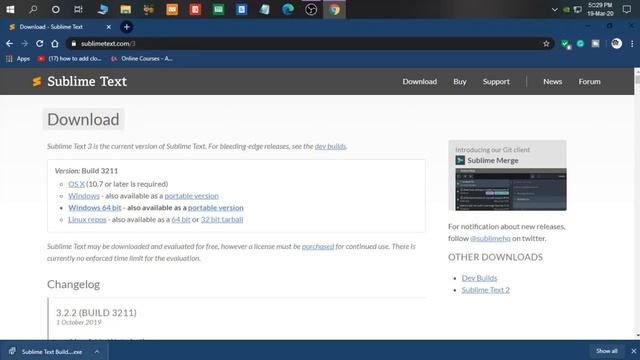Screen dimensions: 640x360
Task: Click the browser forward arrow
Action: 24,44
